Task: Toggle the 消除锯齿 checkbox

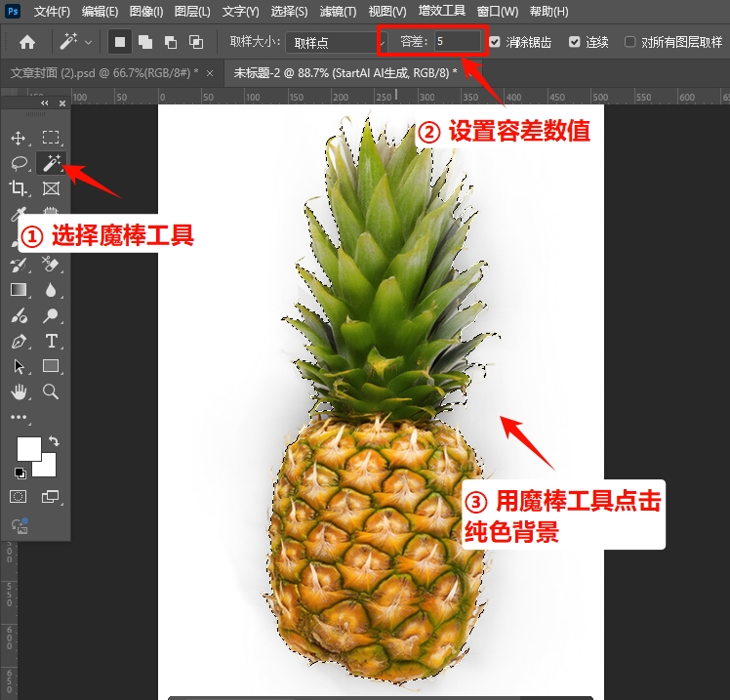Action: pyautogui.click(x=495, y=42)
